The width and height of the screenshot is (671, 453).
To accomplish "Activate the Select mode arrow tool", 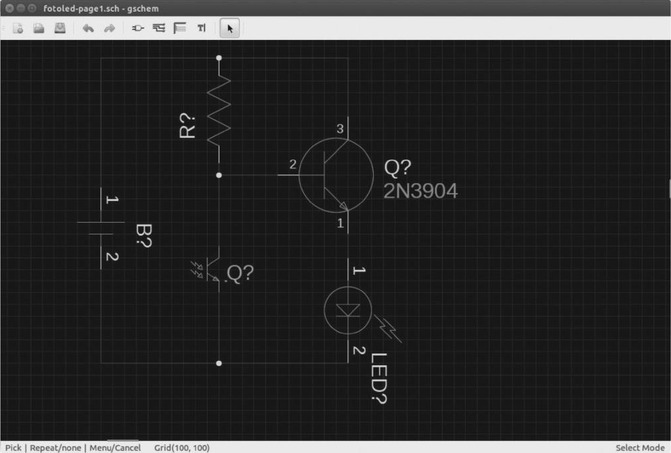I will (x=230, y=28).
